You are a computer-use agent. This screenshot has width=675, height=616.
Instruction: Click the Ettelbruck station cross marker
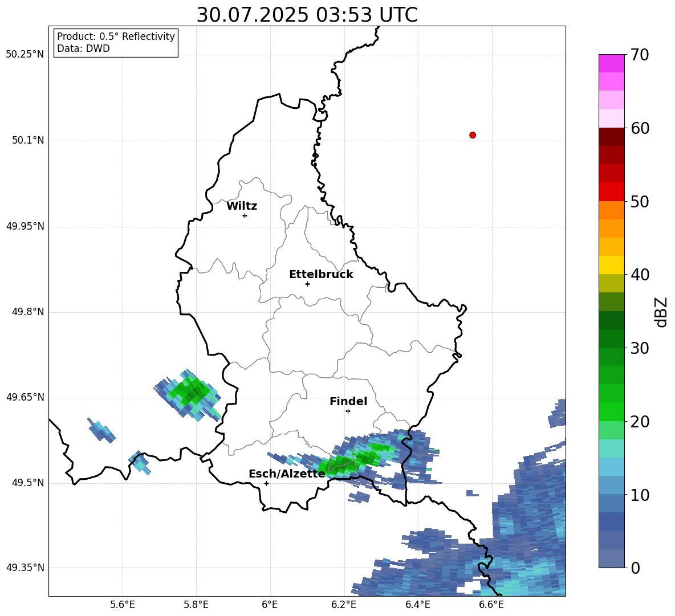coord(307,284)
